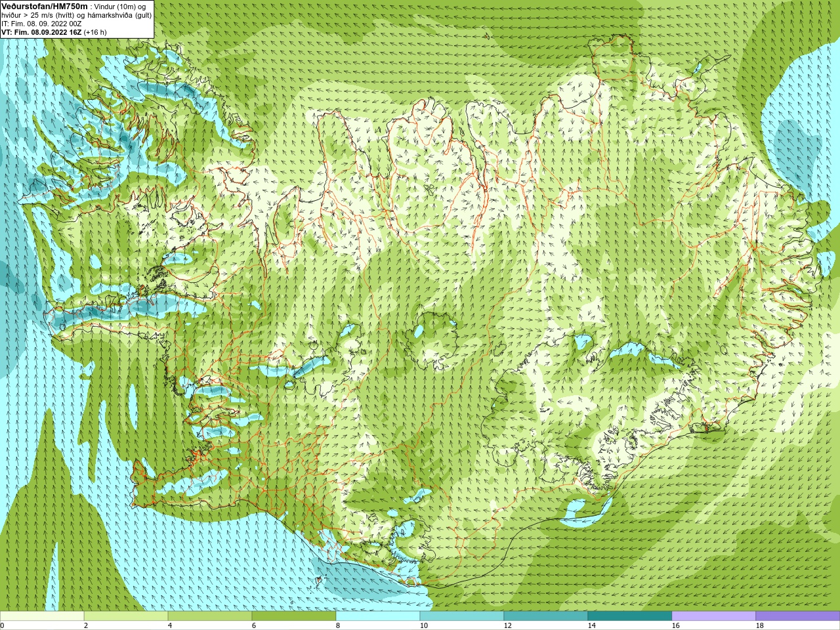Select the 4–6 green legend swatch

[x=210, y=616]
